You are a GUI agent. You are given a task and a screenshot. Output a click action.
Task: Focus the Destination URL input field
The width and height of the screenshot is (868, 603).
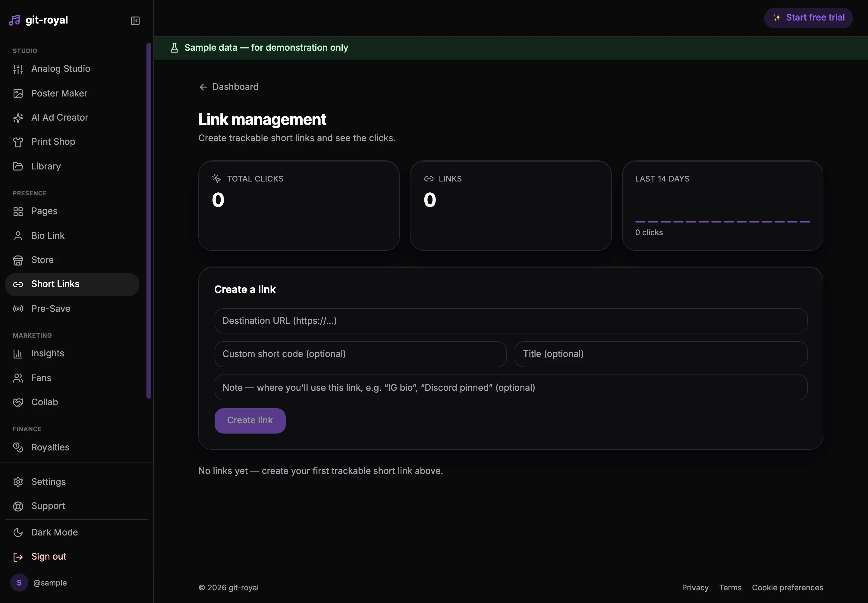(511, 321)
